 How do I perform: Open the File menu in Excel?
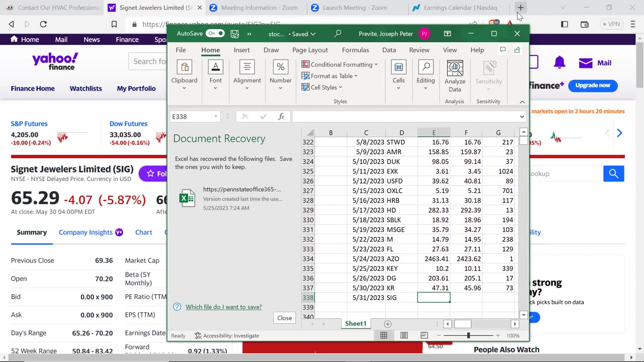point(181,50)
